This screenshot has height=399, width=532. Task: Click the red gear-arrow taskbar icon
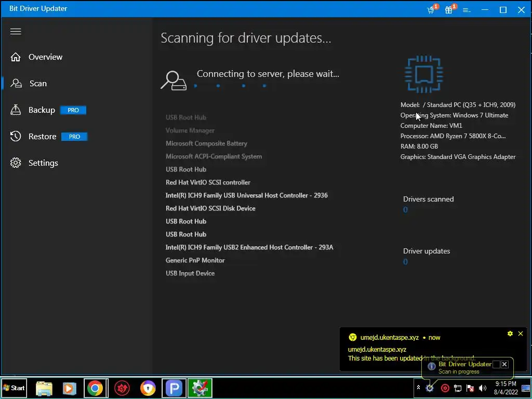coord(122,388)
